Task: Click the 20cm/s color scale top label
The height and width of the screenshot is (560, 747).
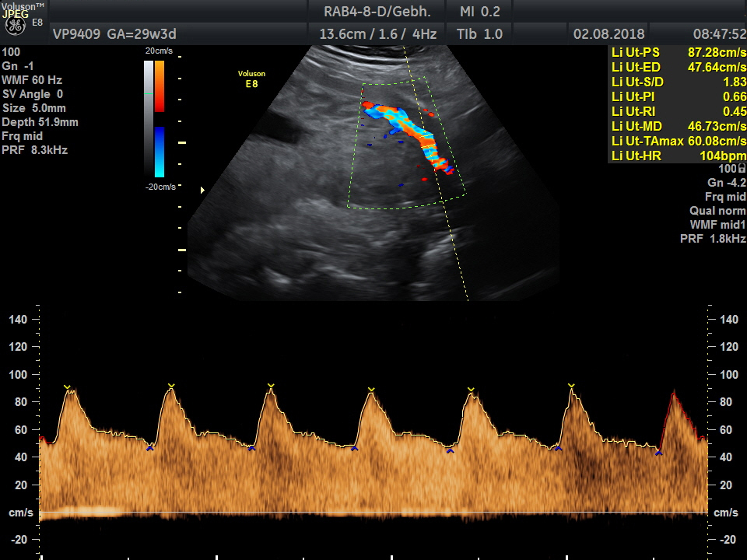Action: click(x=159, y=51)
